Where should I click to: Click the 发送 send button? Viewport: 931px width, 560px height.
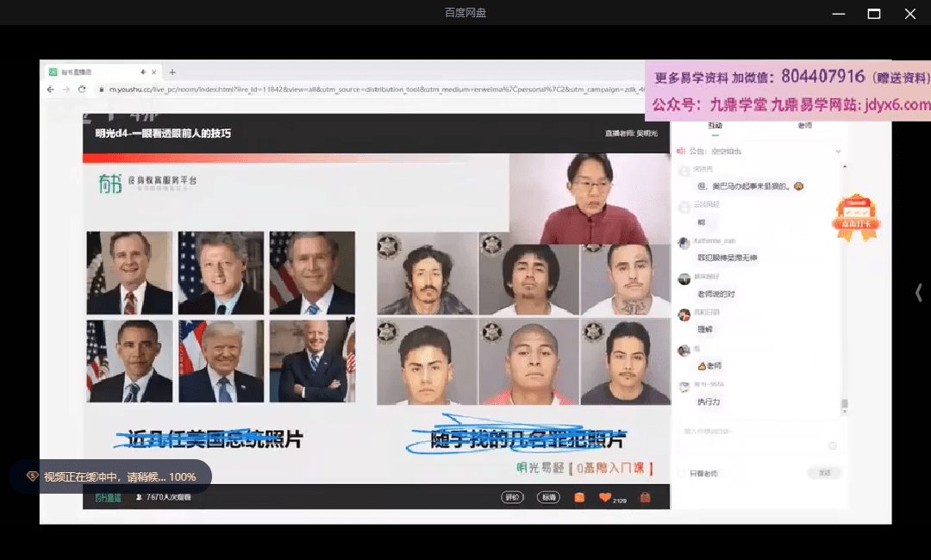(x=823, y=473)
